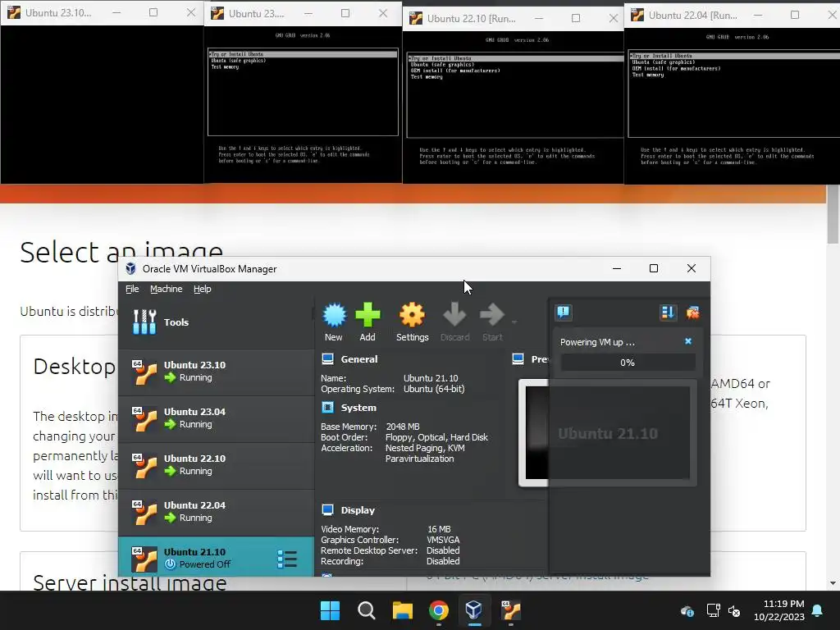Open the File menu in VirtualBox Manager
The image size is (840, 630).
(x=132, y=289)
